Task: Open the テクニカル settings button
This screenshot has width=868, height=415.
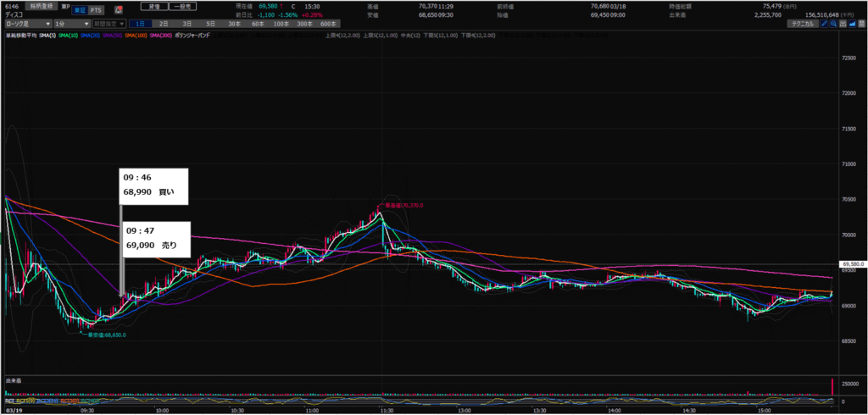Action: pos(802,25)
